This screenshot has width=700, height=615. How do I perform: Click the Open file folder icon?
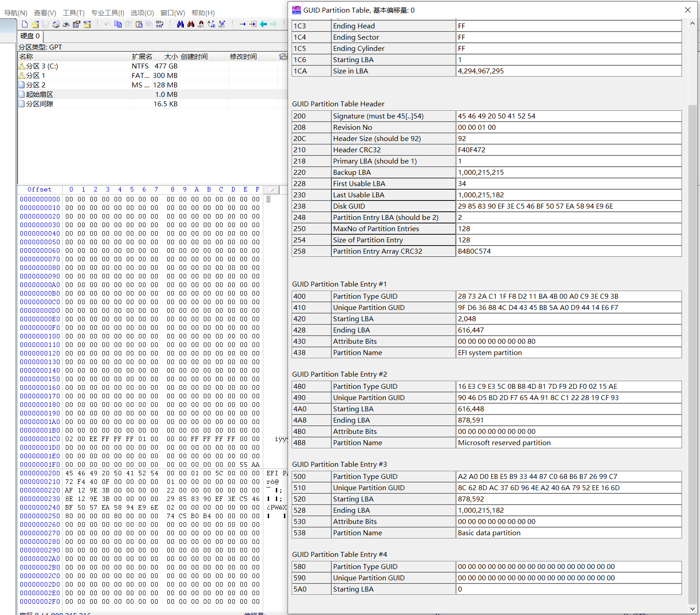(35, 24)
